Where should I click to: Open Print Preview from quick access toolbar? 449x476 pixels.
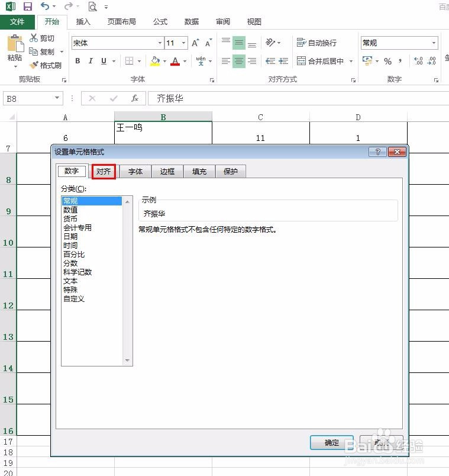click(x=92, y=7)
